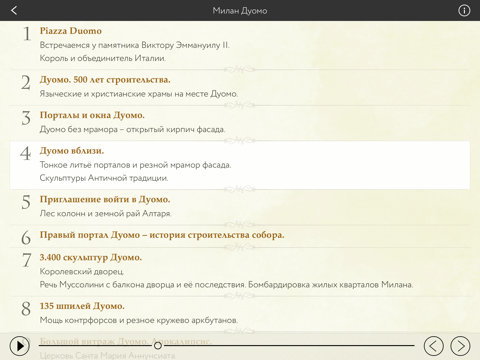480x360 pixels.
Task: Click the audio progress slider knob
Action: click(x=158, y=346)
